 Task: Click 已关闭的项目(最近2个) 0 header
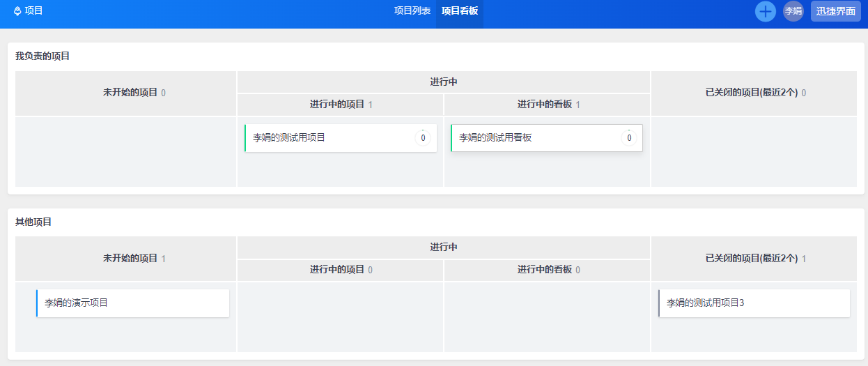coord(754,93)
